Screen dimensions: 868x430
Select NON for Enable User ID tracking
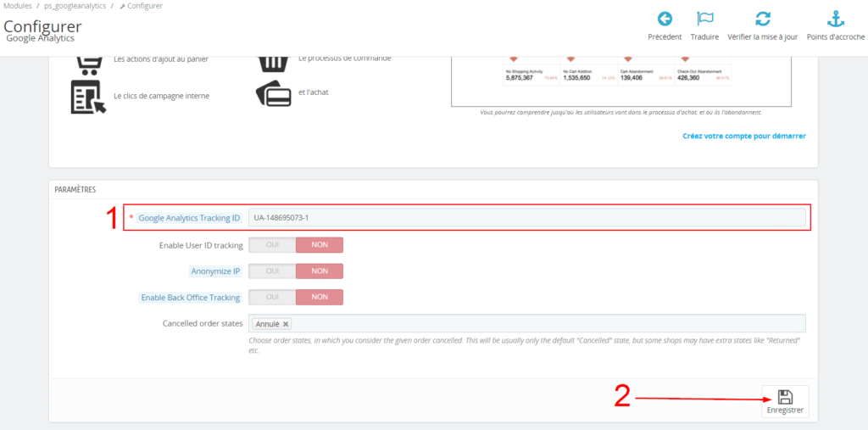point(320,245)
